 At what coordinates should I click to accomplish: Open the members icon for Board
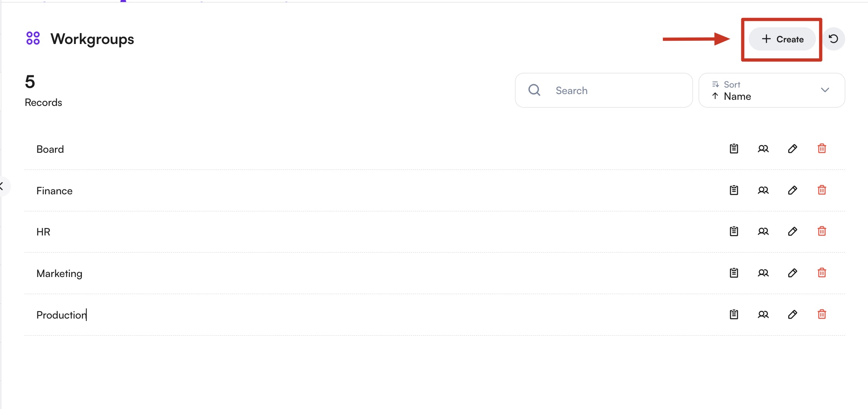tap(763, 149)
